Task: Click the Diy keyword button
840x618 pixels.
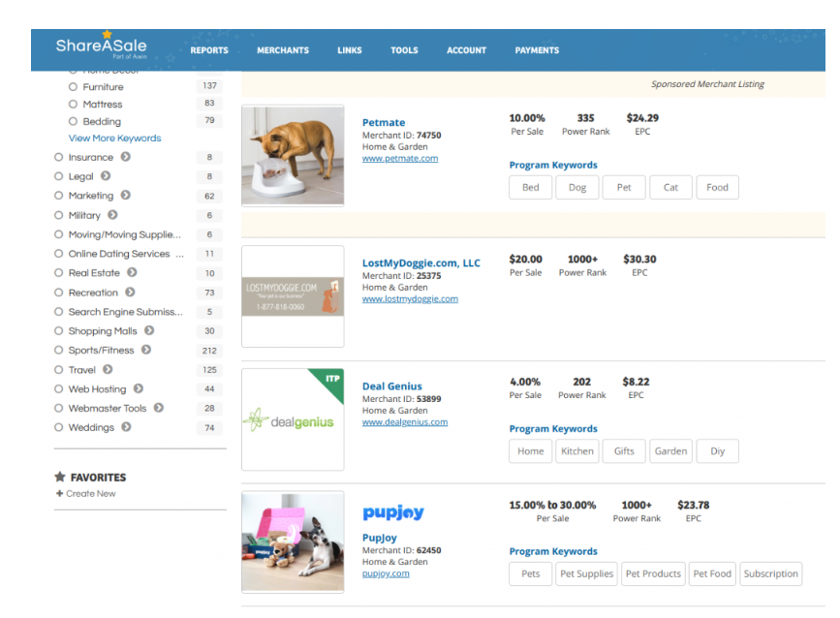Action: coord(717,451)
